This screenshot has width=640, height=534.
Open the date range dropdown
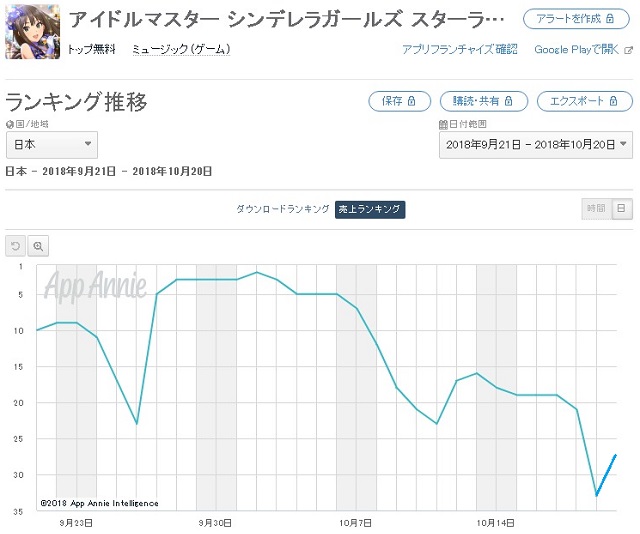(x=536, y=145)
